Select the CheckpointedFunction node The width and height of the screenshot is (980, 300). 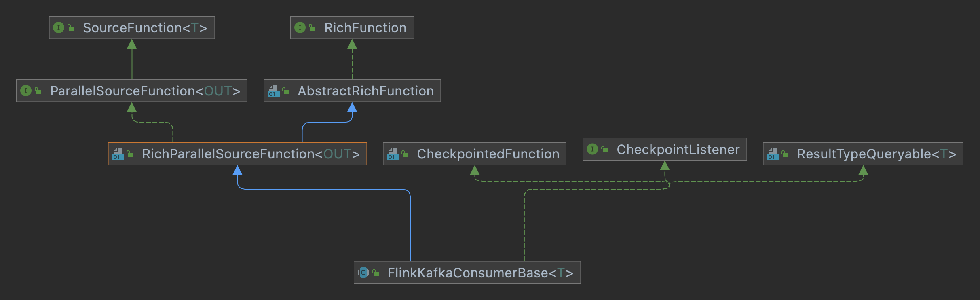pos(475,154)
